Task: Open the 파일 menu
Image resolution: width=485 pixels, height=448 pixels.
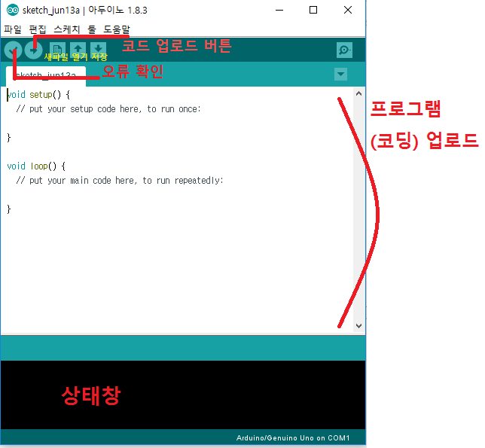Action: pos(13,29)
